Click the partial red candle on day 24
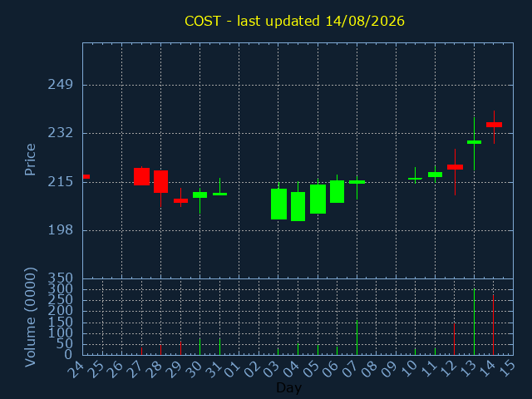 86,176
